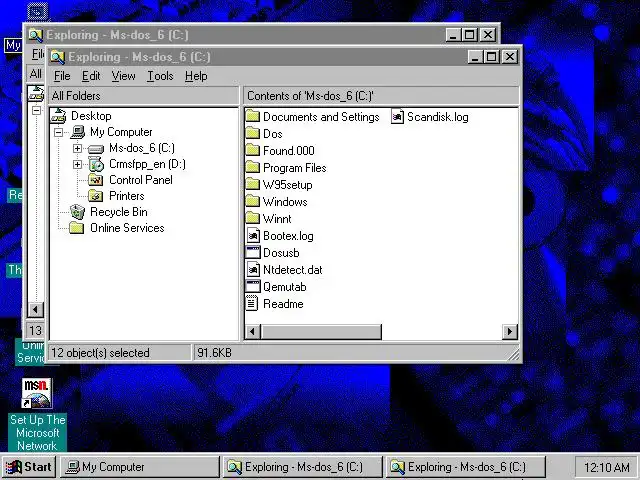Click the back Explorer window title icon
Image resolution: width=640 pixels, height=480 pixels.
[36, 35]
